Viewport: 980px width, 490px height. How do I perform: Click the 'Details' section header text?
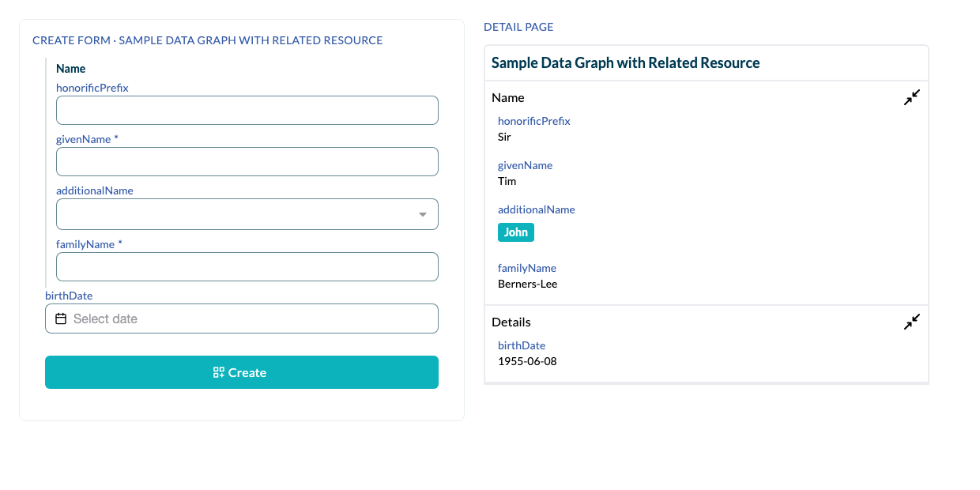tap(511, 322)
